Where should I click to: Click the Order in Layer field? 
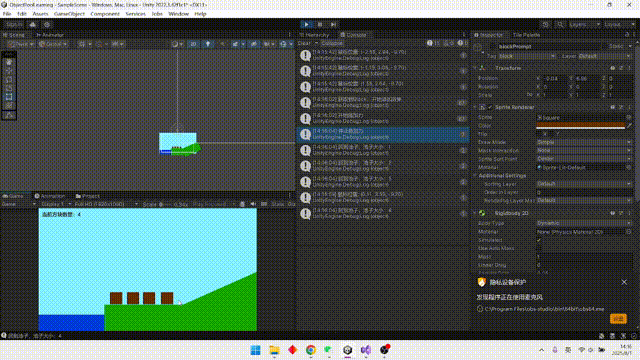[584, 192]
